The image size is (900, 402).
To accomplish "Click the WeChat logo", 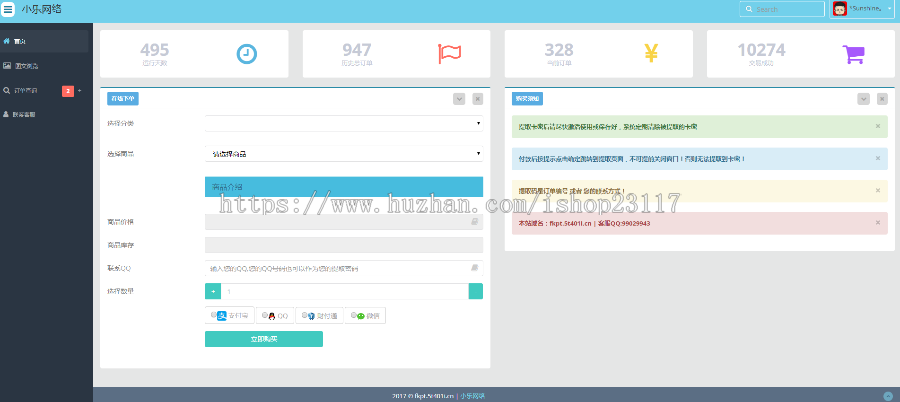I will click(361, 316).
